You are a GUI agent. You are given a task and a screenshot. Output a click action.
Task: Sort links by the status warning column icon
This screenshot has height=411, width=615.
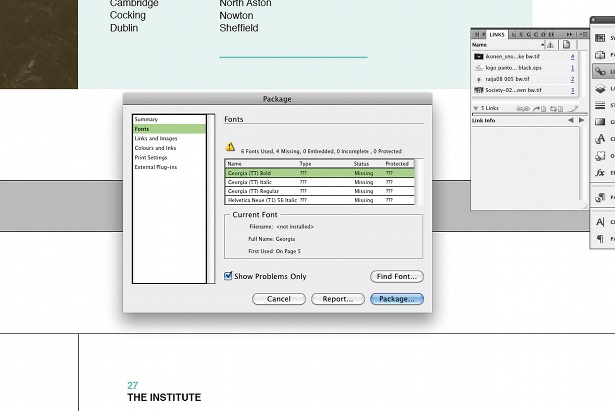[x=551, y=45]
